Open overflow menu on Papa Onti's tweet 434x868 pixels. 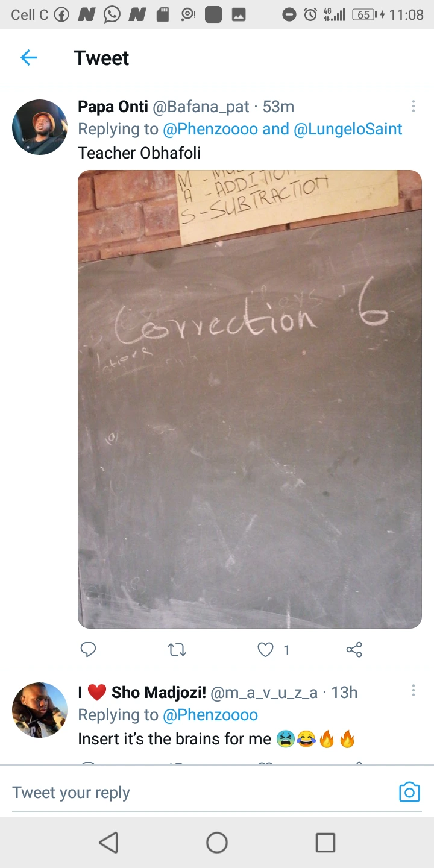click(x=414, y=106)
